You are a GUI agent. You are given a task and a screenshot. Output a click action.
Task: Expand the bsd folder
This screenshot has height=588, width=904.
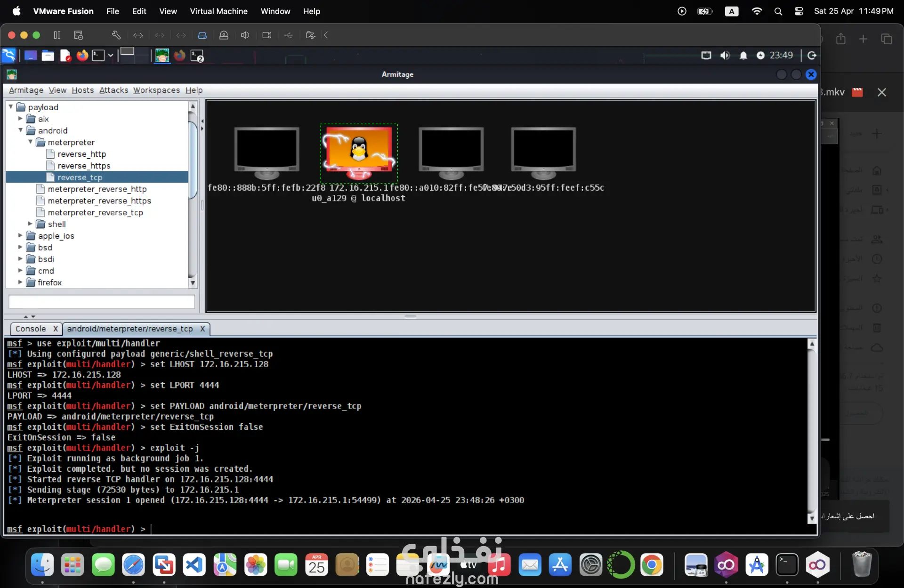click(20, 247)
